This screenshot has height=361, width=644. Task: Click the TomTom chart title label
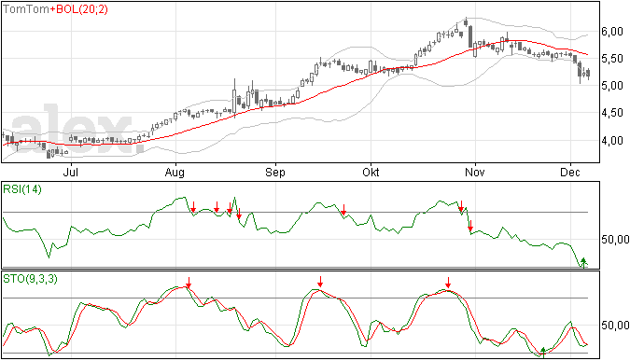[26, 9]
